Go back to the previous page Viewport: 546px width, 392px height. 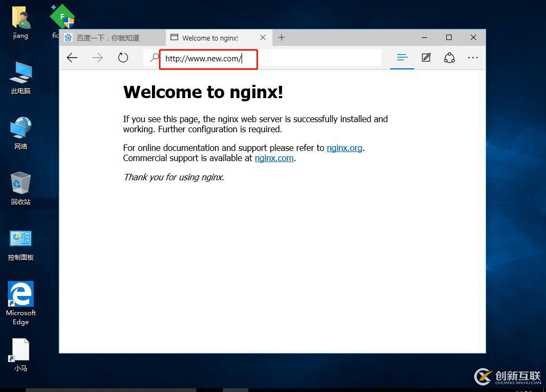pyautogui.click(x=72, y=58)
